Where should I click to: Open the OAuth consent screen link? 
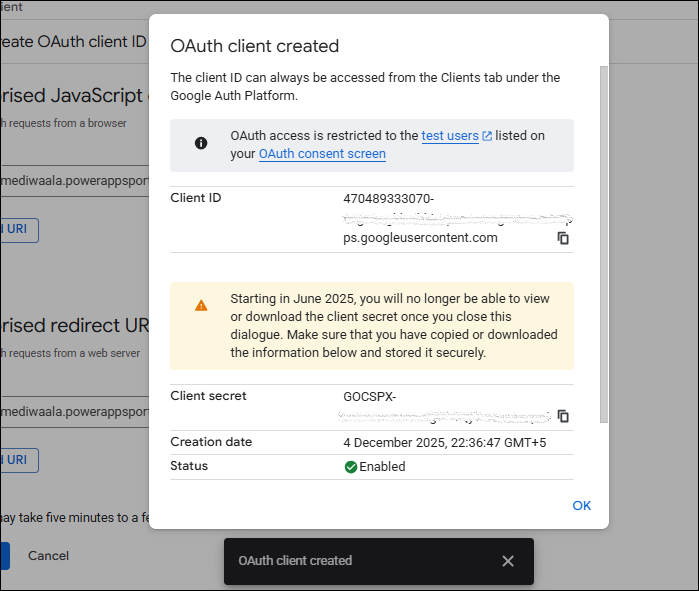[x=322, y=154]
